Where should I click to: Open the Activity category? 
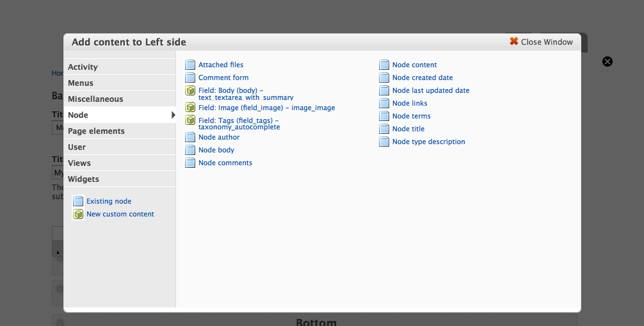[x=83, y=67]
